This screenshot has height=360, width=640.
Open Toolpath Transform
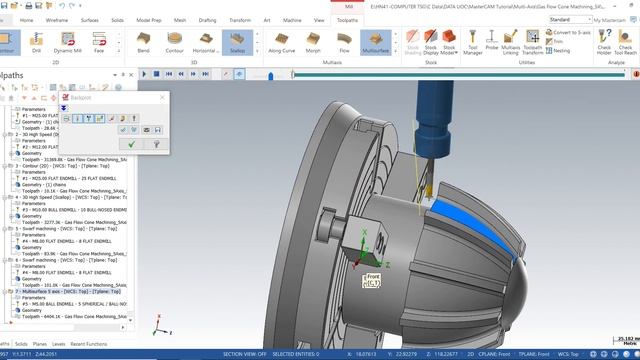tap(533, 42)
